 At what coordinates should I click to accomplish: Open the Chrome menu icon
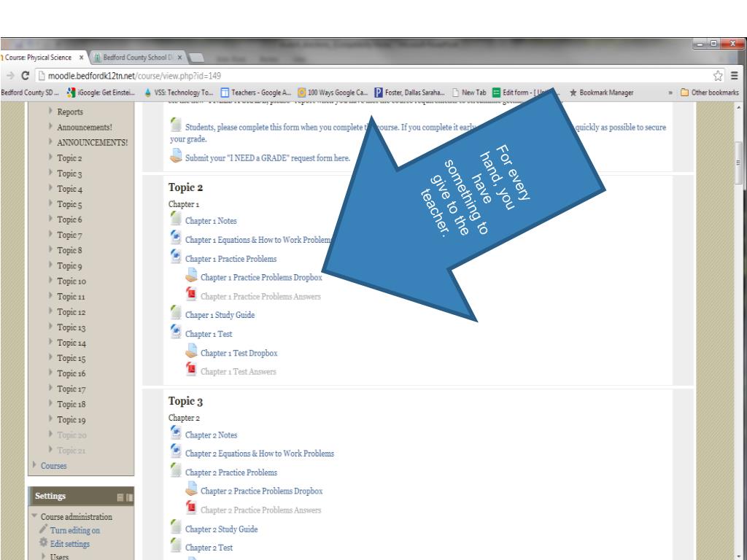click(735, 75)
